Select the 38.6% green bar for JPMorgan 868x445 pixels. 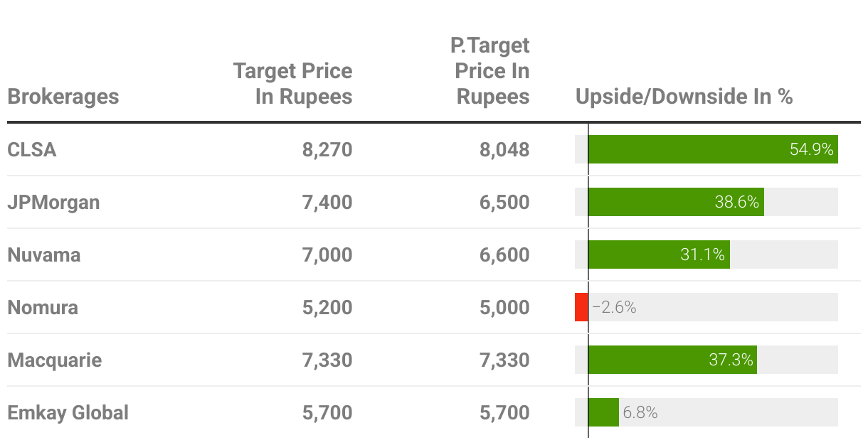(x=676, y=203)
